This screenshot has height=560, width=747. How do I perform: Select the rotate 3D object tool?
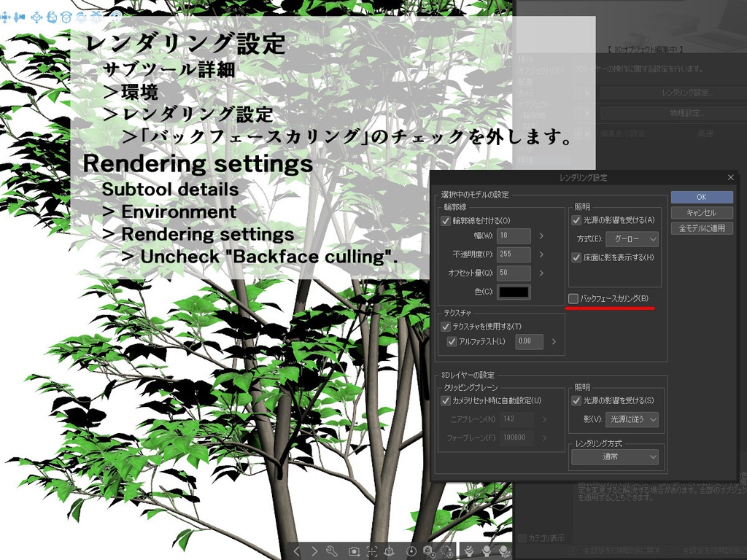pos(52,16)
